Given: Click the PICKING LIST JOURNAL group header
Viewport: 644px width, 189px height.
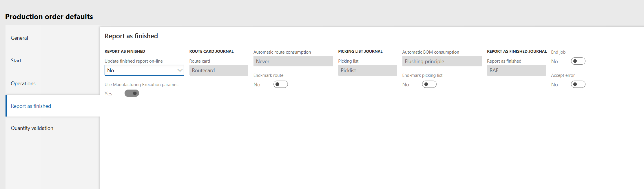Looking at the screenshot, I should pos(360,51).
